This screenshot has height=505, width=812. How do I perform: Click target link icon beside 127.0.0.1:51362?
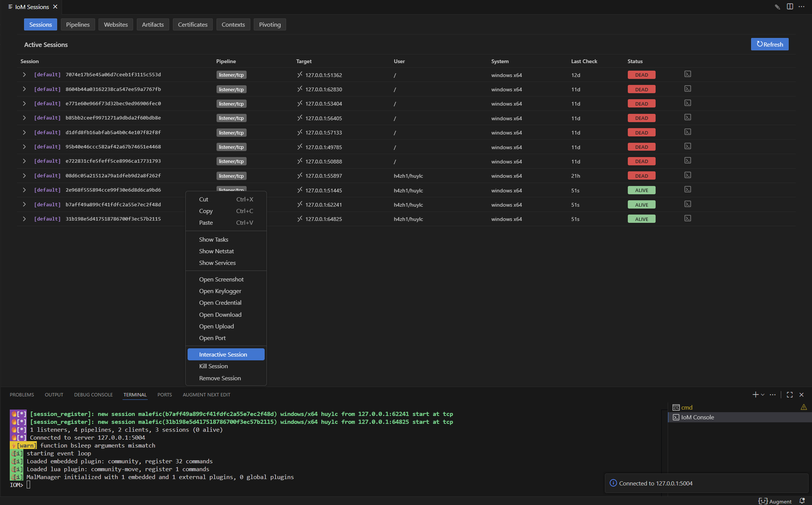[300, 74]
